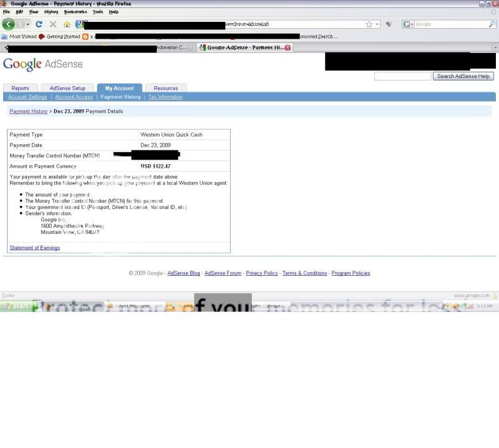
Task: Open the Getting Started bookmark
Action: tap(59, 37)
